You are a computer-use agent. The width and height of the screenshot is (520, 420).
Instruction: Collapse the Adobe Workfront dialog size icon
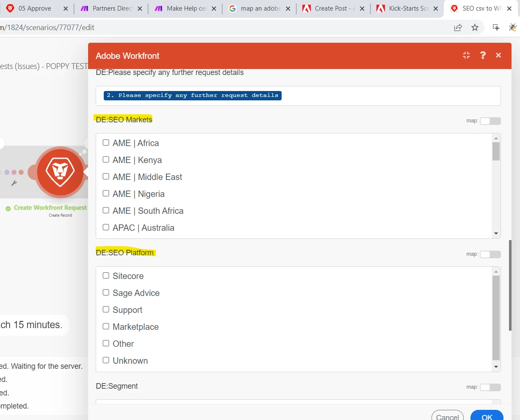point(466,55)
